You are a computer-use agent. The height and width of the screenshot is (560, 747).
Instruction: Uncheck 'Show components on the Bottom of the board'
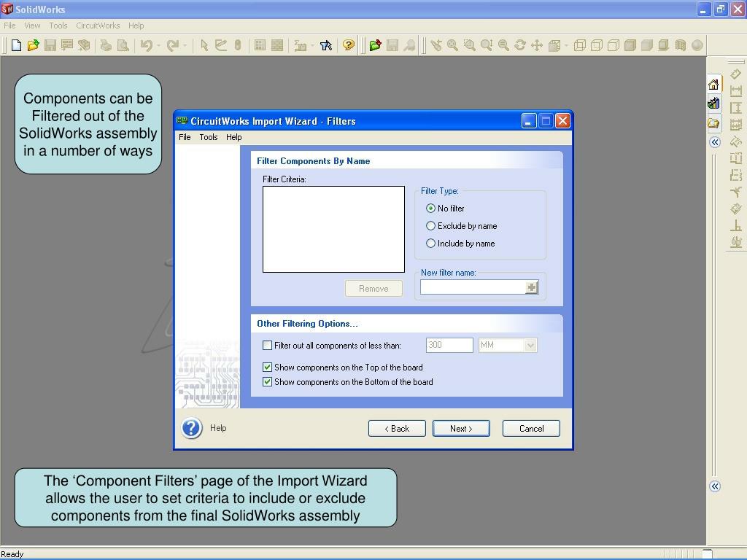(x=267, y=382)
